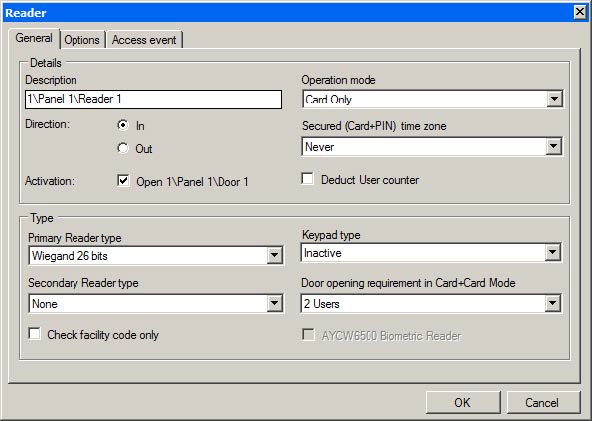Choose the Out direction radio button

(x=123, y=148)
